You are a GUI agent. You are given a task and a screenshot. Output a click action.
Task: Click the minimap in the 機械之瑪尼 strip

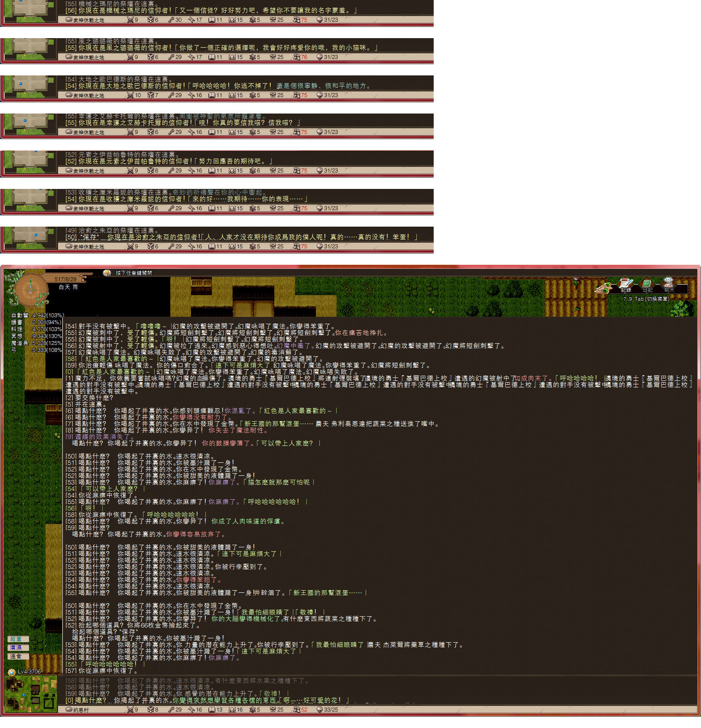point(30,12)
